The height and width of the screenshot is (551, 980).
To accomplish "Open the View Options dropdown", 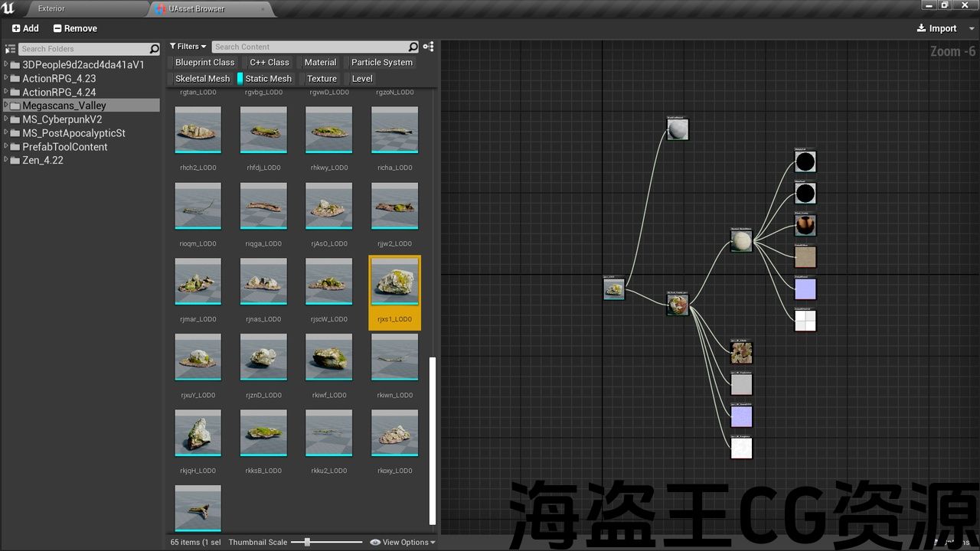I will coord(403,542).
